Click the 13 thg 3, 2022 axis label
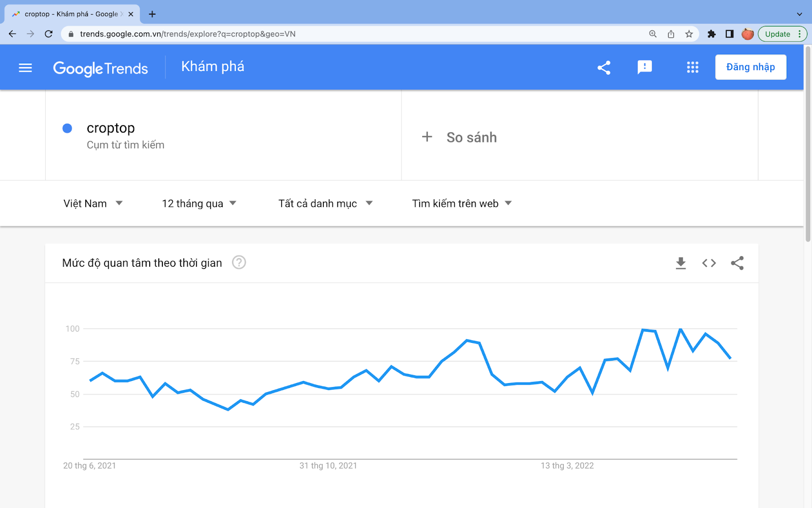 [x=567, y=466]
